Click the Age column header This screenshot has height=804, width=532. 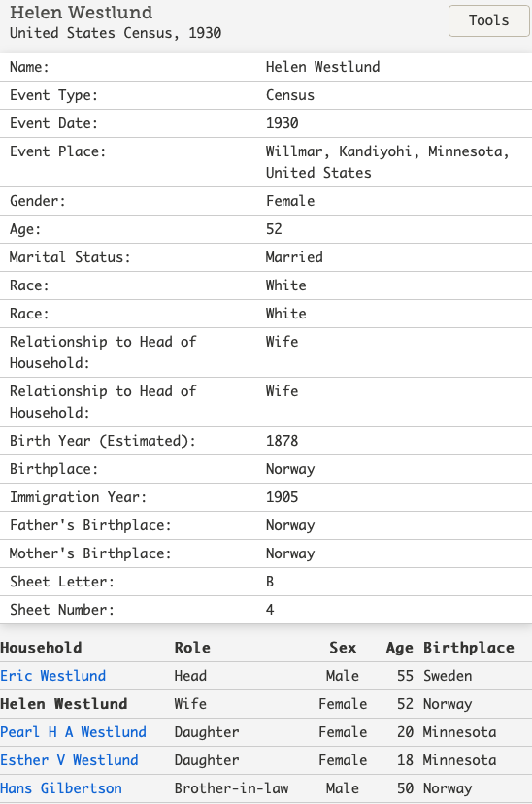point(399,648)
